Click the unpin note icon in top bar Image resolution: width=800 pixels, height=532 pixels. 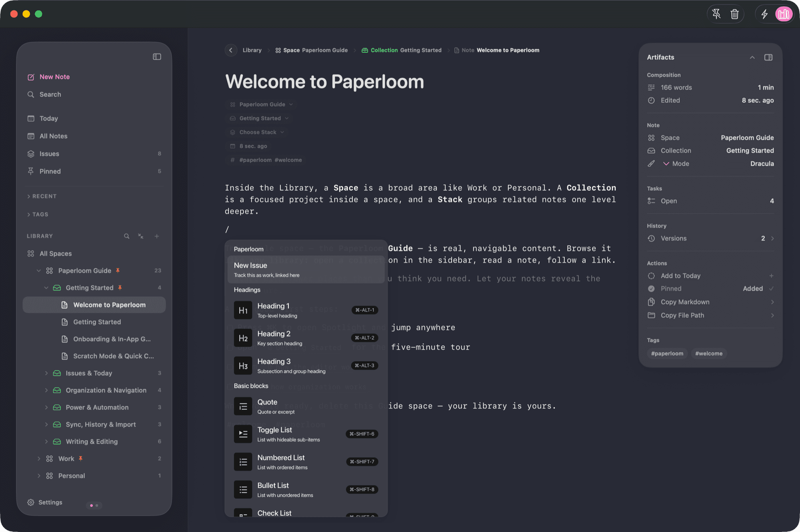click(x=716, y=14)
